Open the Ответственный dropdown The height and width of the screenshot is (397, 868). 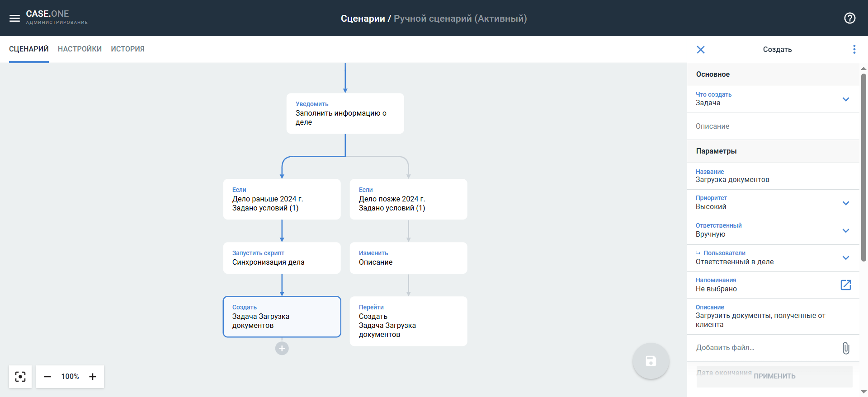[x=845, y=231]
